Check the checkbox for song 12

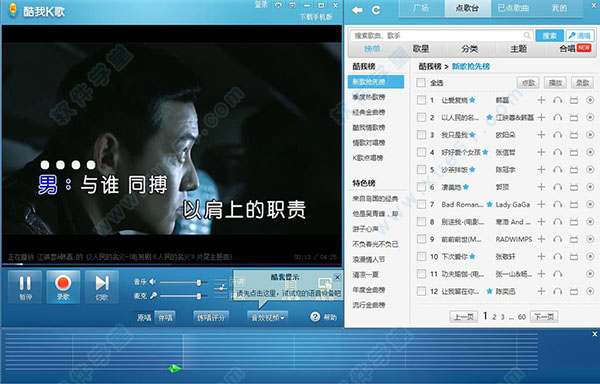tap(421, 291)
